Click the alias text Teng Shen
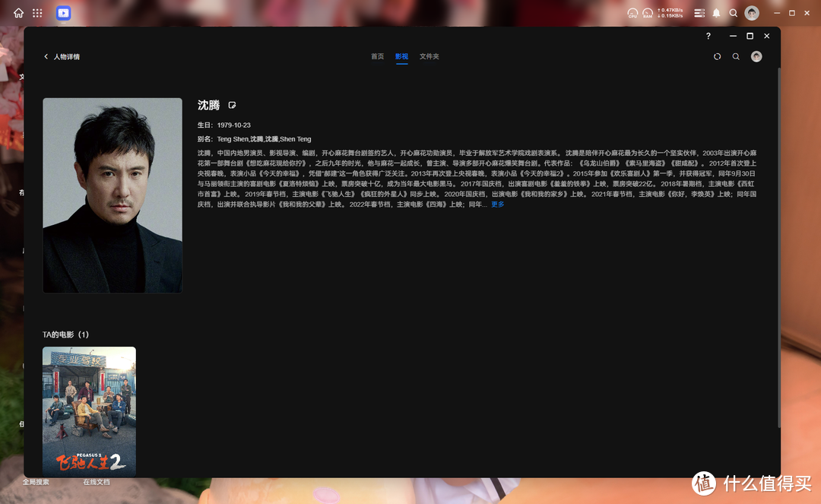Viewport: 821px width, 504px height. [233, 139]
